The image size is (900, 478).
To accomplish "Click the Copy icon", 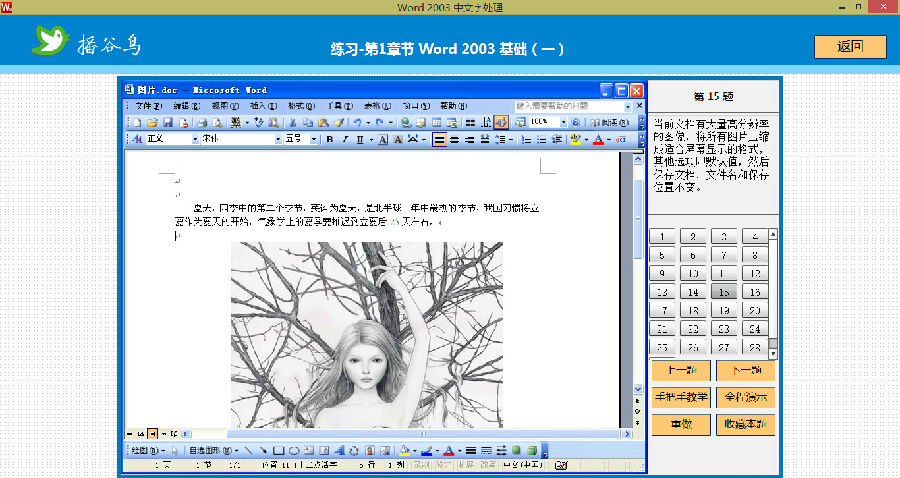I will [x=308, y=123].
